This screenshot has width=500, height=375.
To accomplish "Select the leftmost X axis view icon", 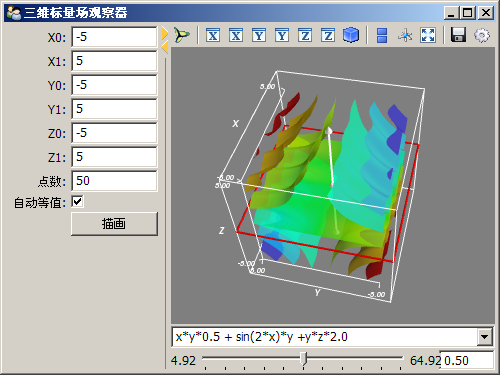I will click(x=213, y=35).
